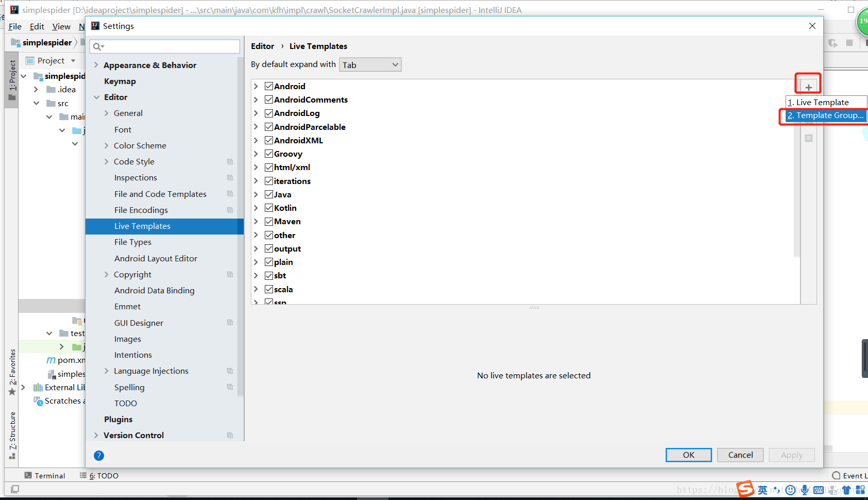The width and height of the screenshot is (868, 500).
Task: Click the Sogou punctuation mode icon
Action: pyautogui.click(x=776, y=490)
